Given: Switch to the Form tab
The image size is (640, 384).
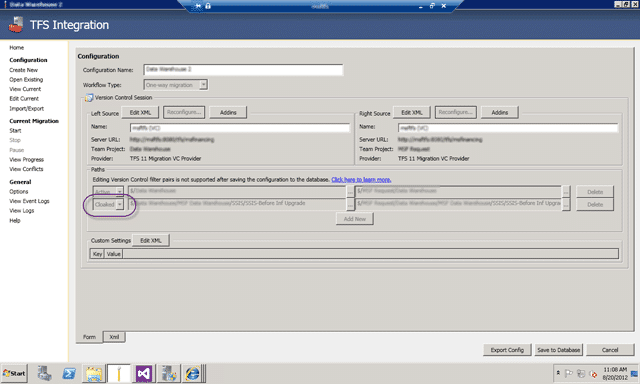Looking at the screenshot, I should 89,337.
